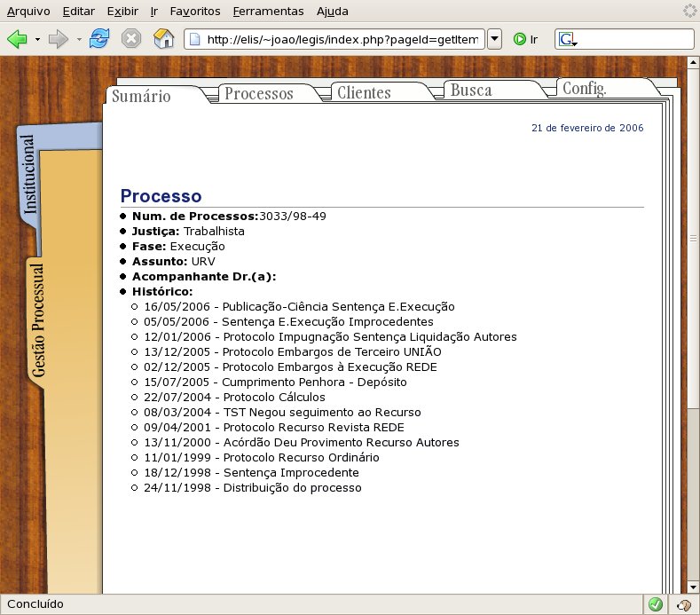Open the Back history dropdown arrow
The height and width of the screenshot is (615, 700).
(x=37, y=40)
